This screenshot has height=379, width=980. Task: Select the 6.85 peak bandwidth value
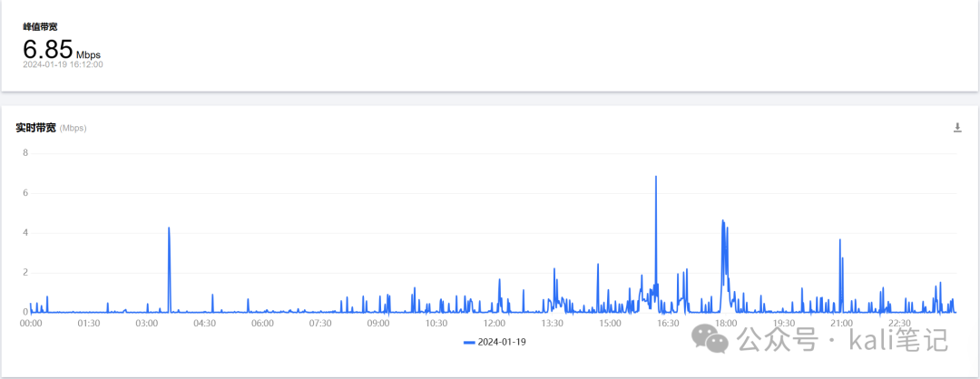click(x=48, y=49)
